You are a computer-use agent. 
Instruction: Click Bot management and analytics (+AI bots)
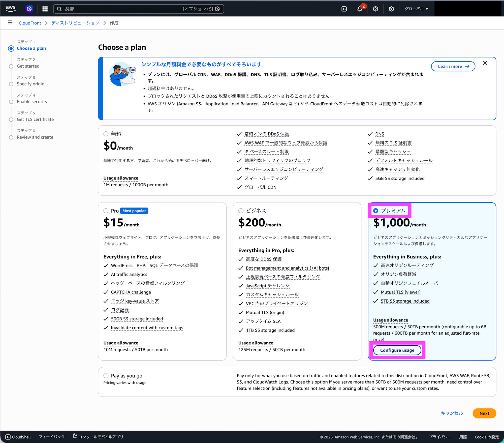coord(288,268)
